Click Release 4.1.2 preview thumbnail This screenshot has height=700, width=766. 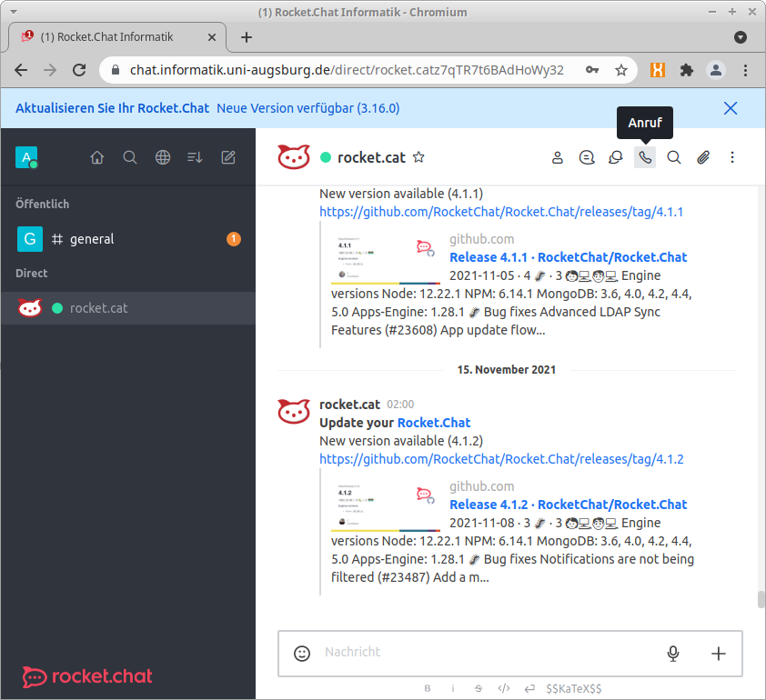point(386,506)
